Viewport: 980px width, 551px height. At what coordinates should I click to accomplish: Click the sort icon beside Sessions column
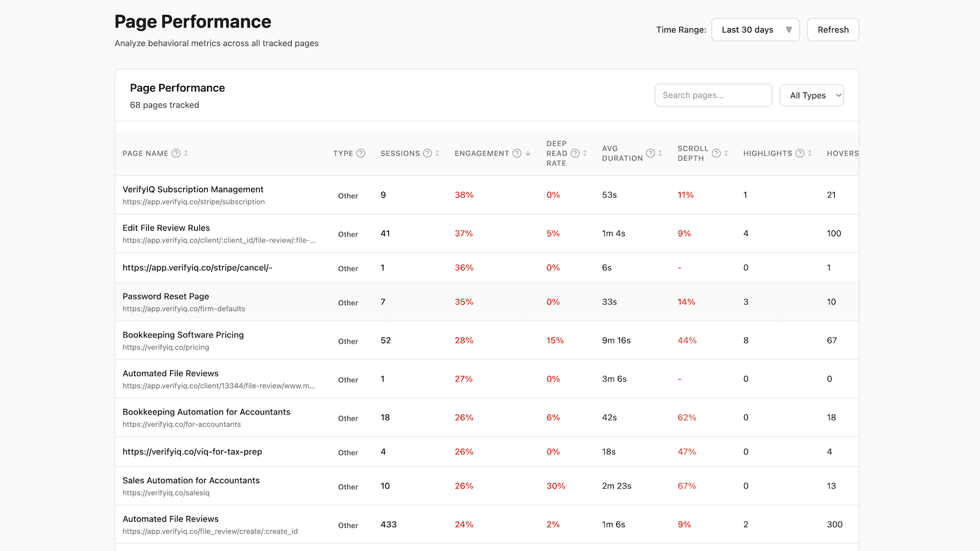pos(437,153)
